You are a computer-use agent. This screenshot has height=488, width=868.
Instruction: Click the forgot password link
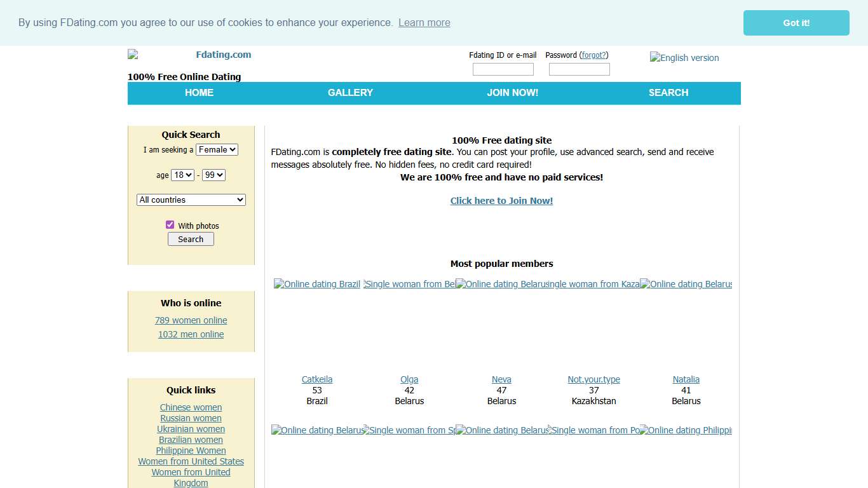[594, 55]
